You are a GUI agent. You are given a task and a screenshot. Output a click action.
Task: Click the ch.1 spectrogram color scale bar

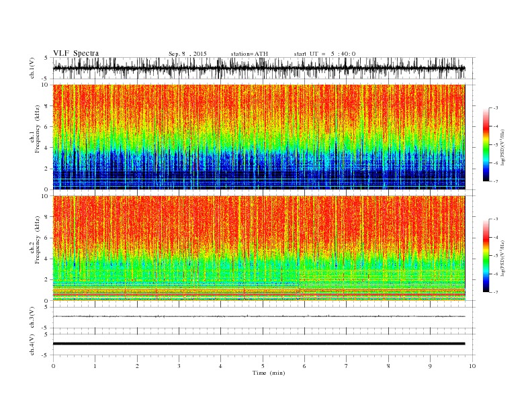pyautogui.click(x=486, y=144)
